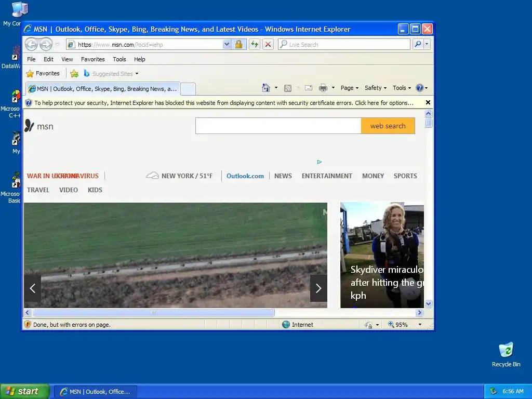Go to next slide in carousel

[318, 288]
